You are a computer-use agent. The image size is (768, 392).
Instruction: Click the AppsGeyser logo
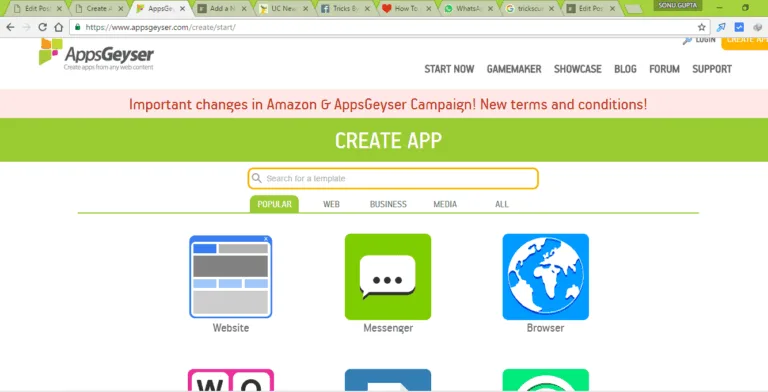pyautogui.click(x=96, y=54)
